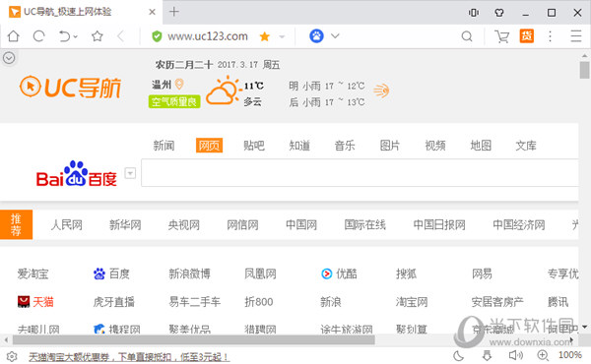Expand the search engine chevron

coord(335,36)
